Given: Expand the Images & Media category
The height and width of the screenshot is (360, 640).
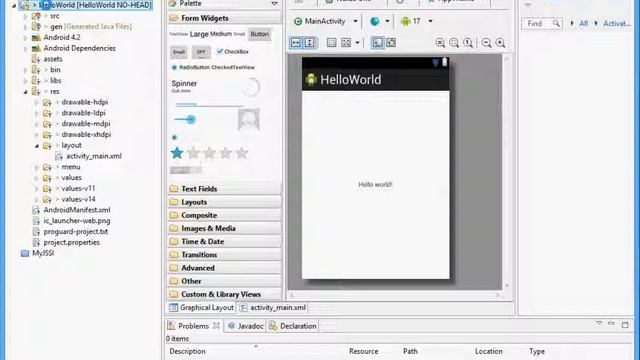Looking at the screenshot, I should 224,228.
